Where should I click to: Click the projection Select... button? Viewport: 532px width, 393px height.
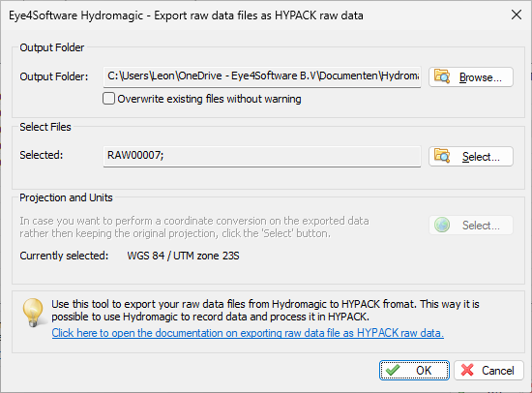pos(471,226)
